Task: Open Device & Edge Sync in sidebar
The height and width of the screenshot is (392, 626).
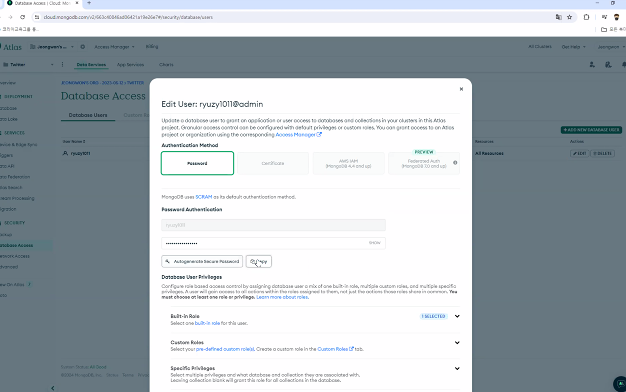Action: (18, 145)
